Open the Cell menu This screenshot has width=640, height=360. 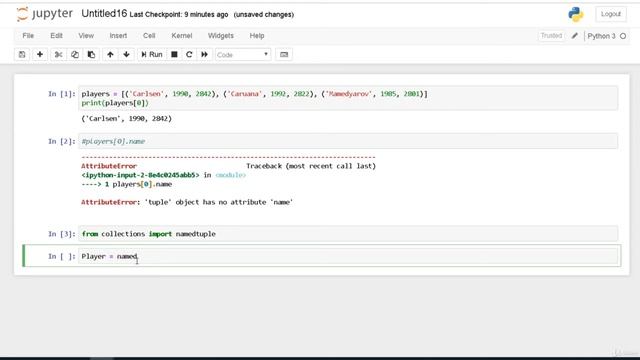point(149,36)
